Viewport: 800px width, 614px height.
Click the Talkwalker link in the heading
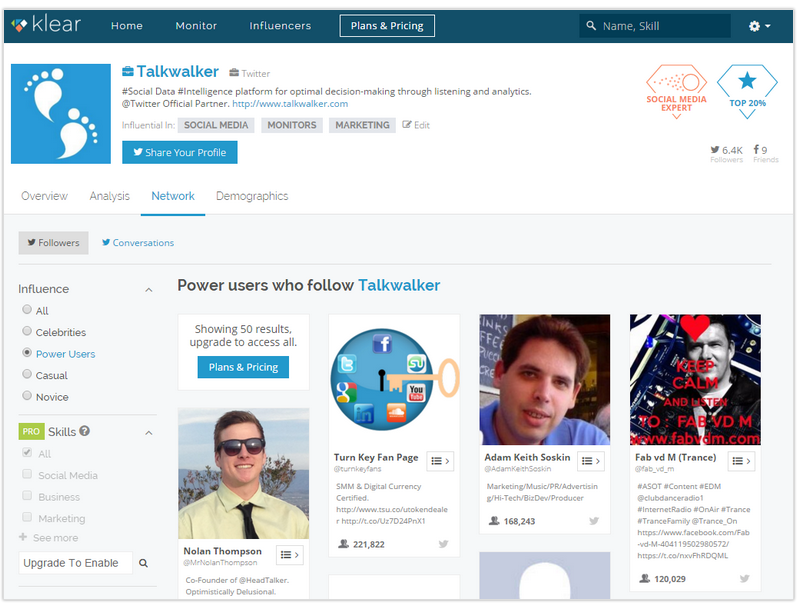click(x=399, y=285)
